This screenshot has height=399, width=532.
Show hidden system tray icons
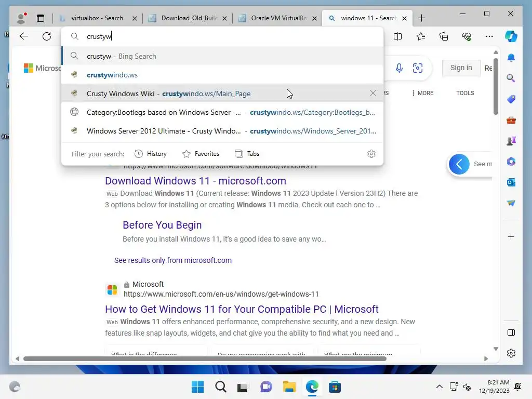pos(440,387)
